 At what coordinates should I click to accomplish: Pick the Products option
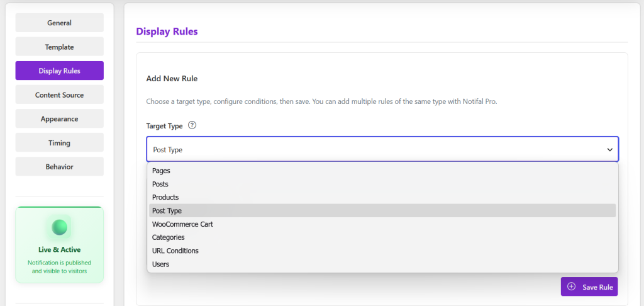[382, 198]
